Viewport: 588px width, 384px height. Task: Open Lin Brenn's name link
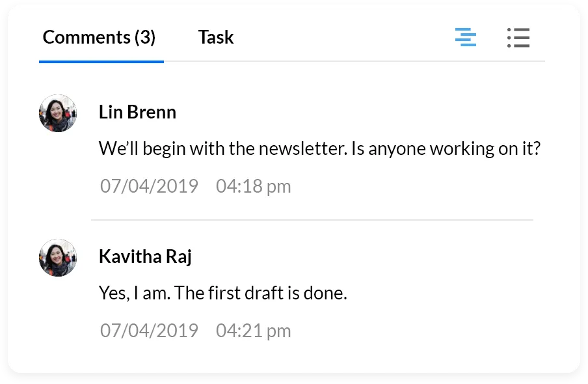pyautogui.click(x=137, y=112)
